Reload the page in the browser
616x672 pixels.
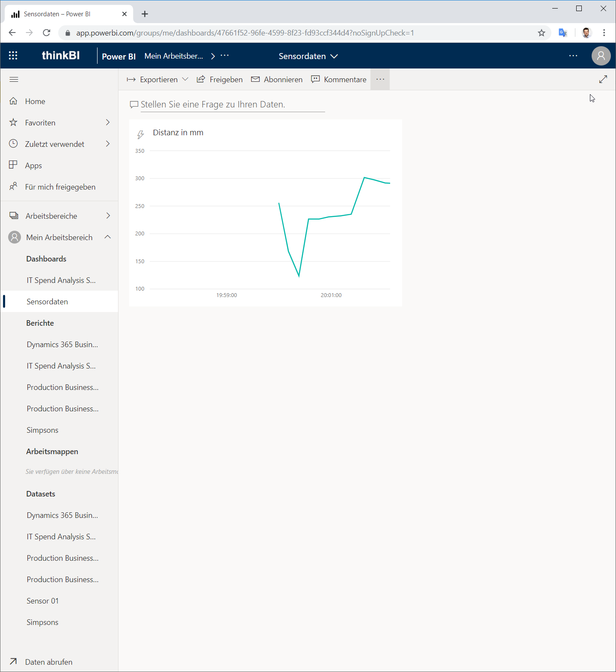(x=47, y=33)
